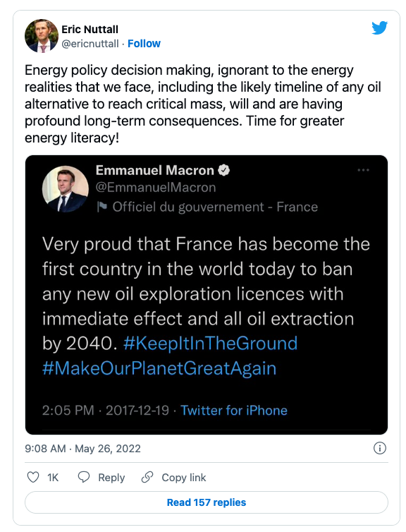The width and height of the screenshot is (406, 532).
Task: Like the tweet with heart icon
Action: tap(33, 477)
